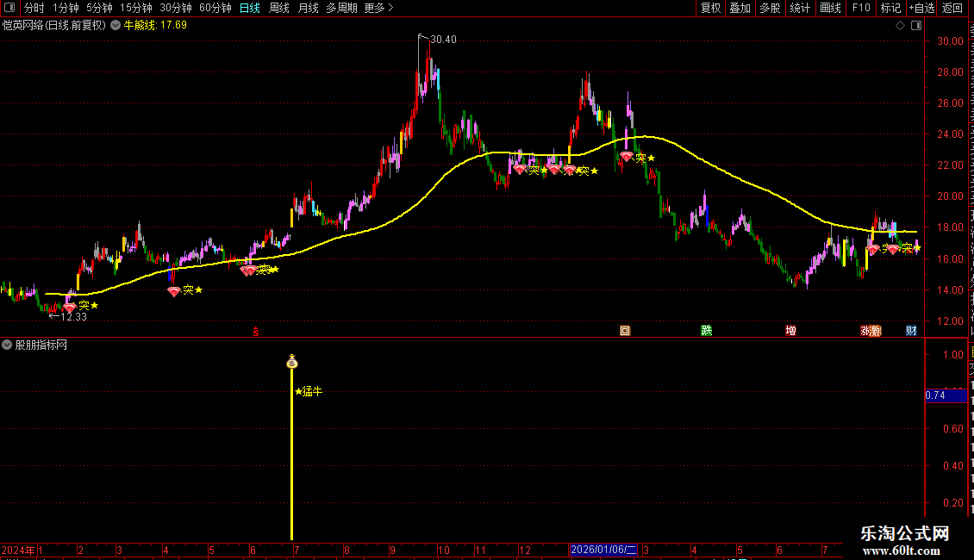974x560 pixels.
Task: Click the 回 event marker on chart
Action: 625,330
